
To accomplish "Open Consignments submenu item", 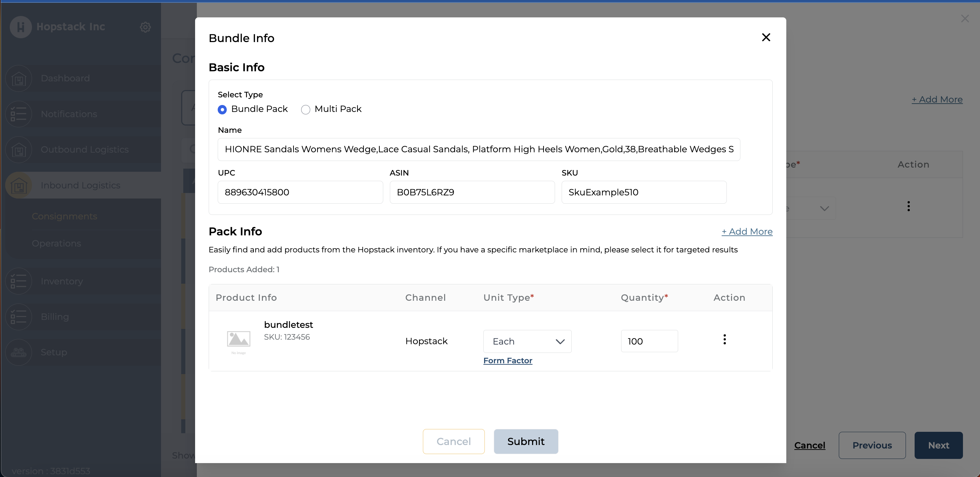I will click(65, 217).
